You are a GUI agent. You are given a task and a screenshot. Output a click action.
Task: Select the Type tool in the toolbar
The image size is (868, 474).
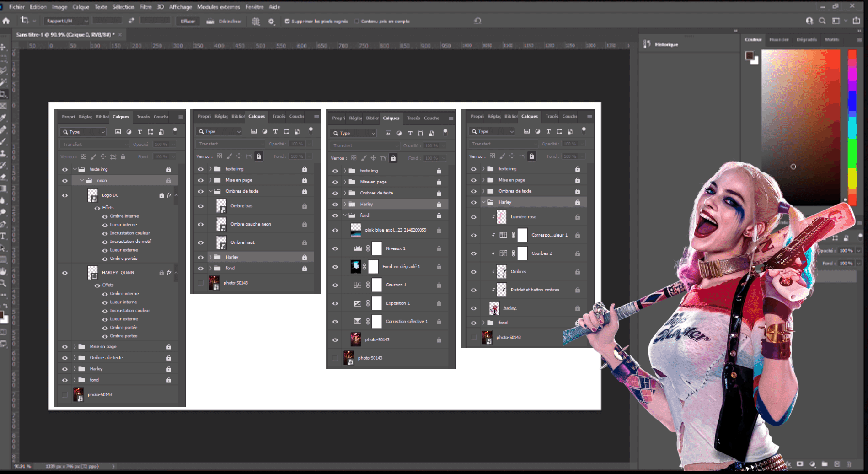tap(3, 236)
